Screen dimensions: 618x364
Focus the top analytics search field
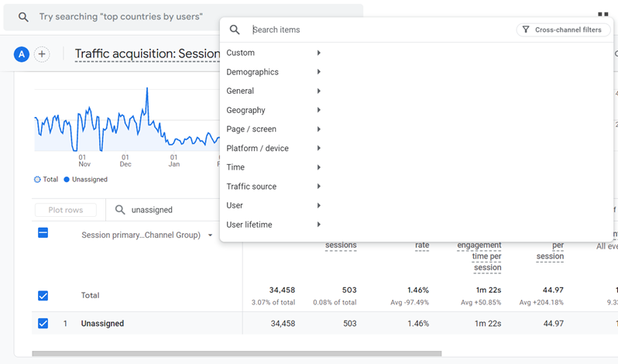(x=184, y=17)
